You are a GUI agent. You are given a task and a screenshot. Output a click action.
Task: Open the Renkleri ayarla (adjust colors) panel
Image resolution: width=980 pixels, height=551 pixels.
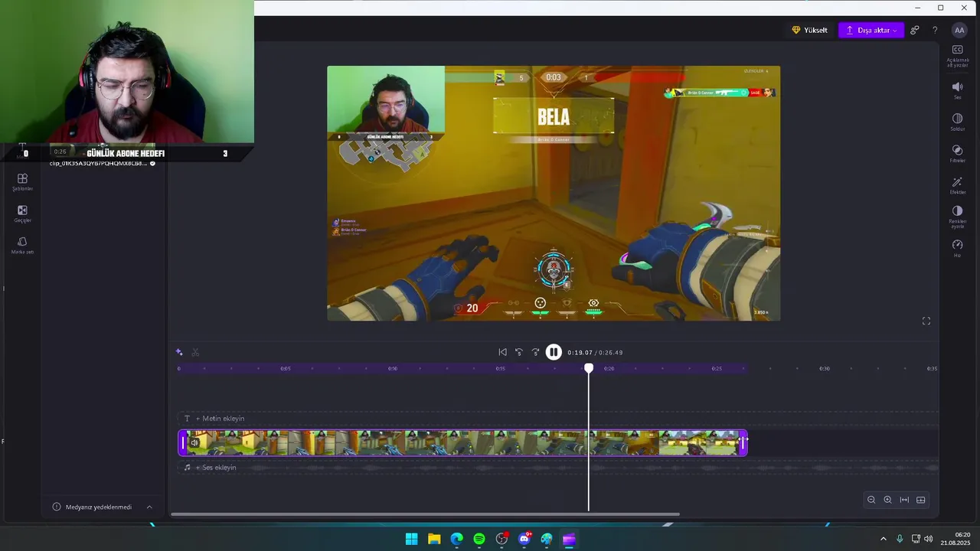click(x=957, y=217)
